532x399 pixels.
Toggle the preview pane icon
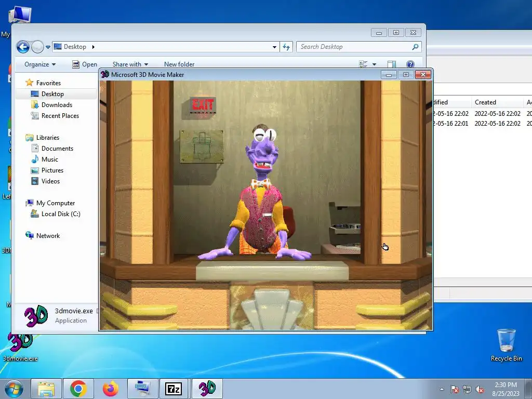click(x=392, y=64)
